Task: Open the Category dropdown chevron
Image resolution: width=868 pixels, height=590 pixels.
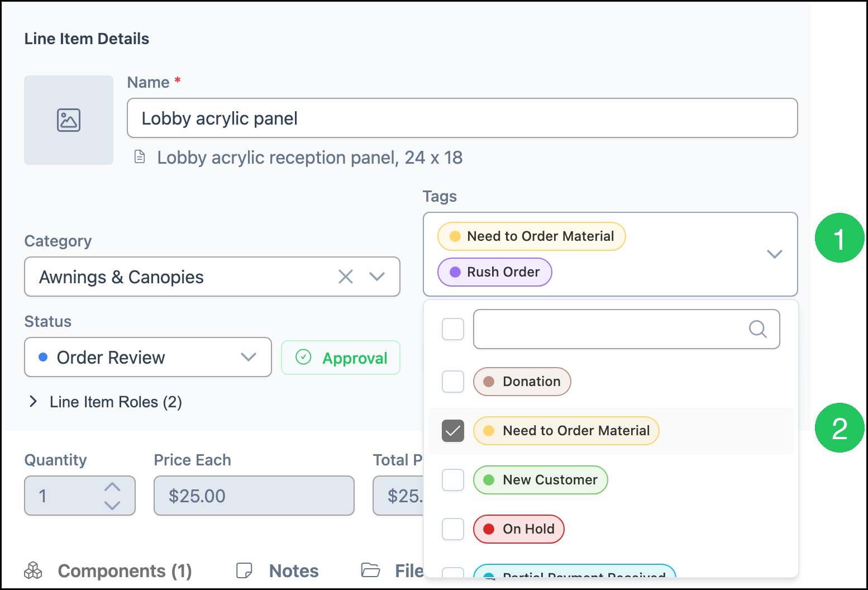Action: pos(377,277)
